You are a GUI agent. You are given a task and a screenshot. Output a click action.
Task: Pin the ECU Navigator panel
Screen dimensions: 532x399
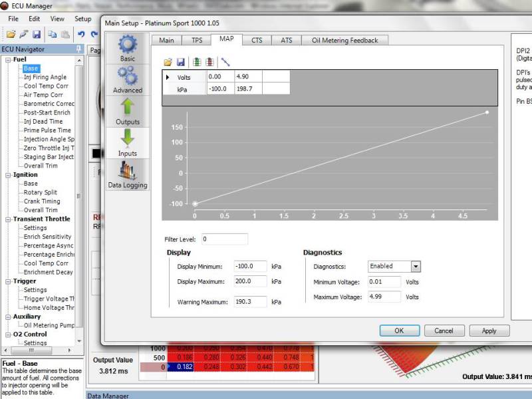(78, 49)
